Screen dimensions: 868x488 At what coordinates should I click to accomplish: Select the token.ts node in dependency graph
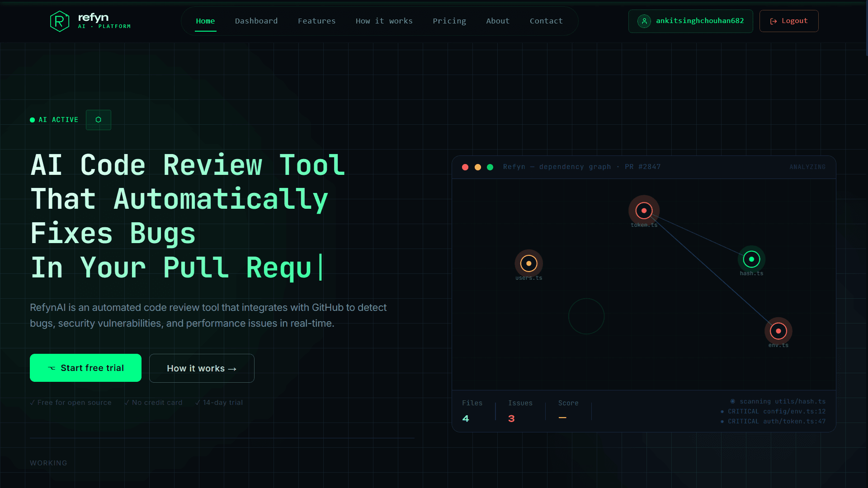tap(644, 211)
